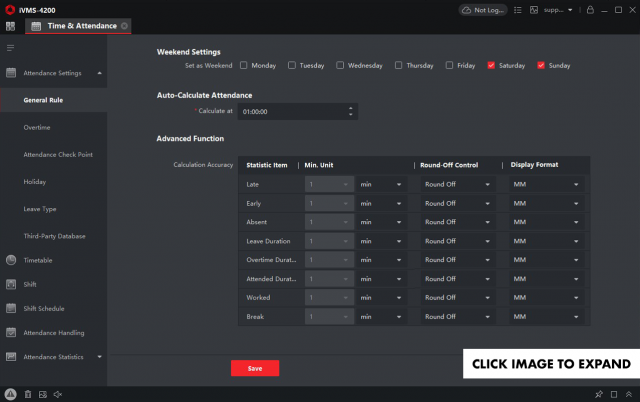Expand status panel with double chevron icon

tap(629, 394)
